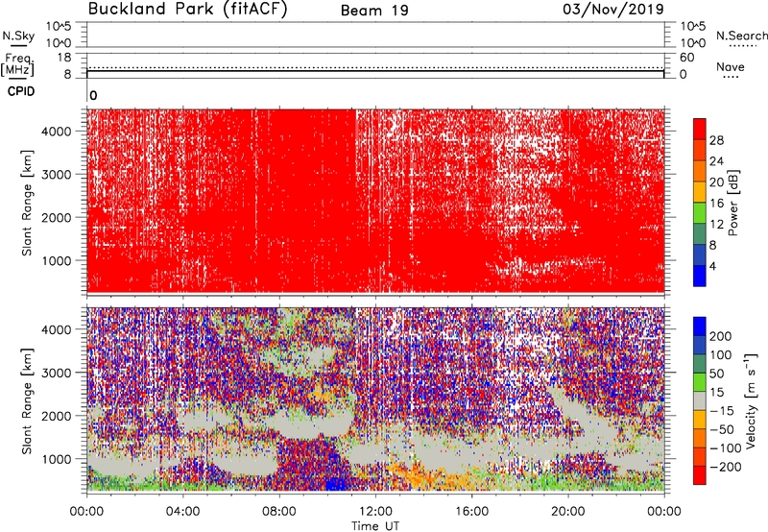Click the orange velocity patch near 13:30 UT
Screen dimensions: 768x532
coord(416,476)
